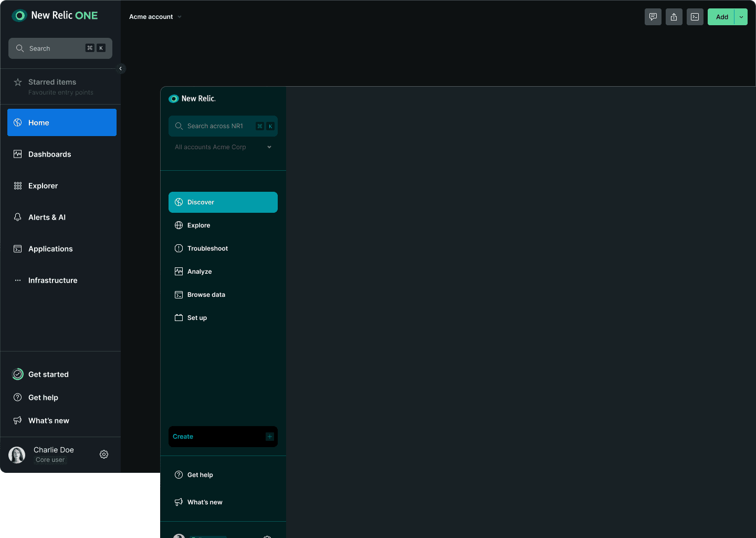The image size is (756, 538).
Task: Click the Explore globe icon
Action: 178,225
